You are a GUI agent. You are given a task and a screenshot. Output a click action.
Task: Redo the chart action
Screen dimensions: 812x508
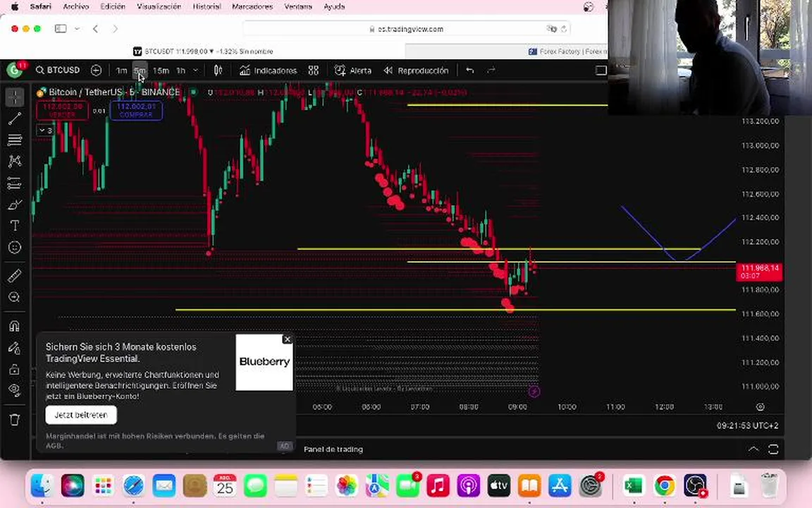pyautogui.click(x=491, y=71)
